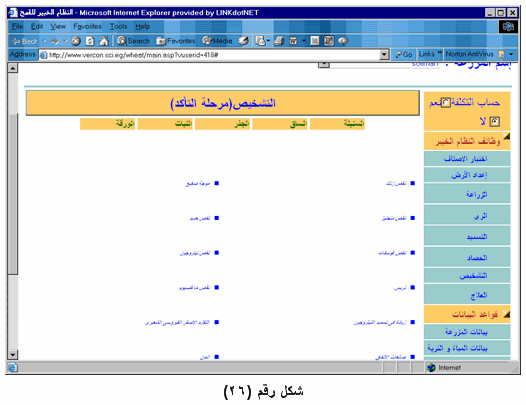Click the Media toolbar button
526x405 pixels.
pos(218,41)
